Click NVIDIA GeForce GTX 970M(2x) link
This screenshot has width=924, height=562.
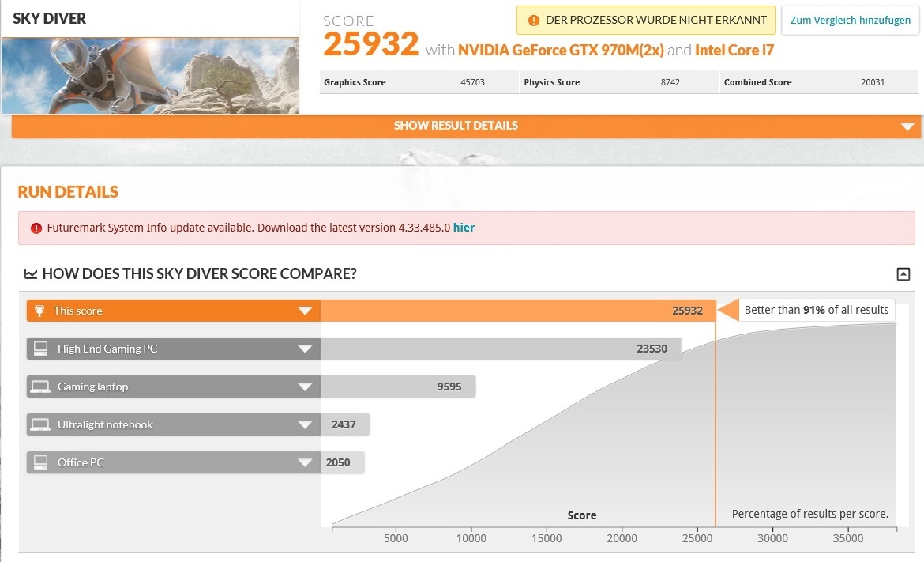(x=561, y=50)
